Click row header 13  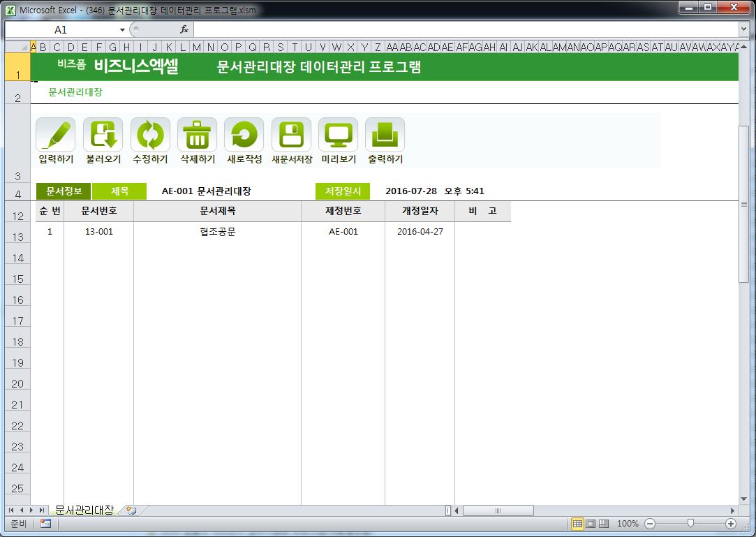(17, 237)
